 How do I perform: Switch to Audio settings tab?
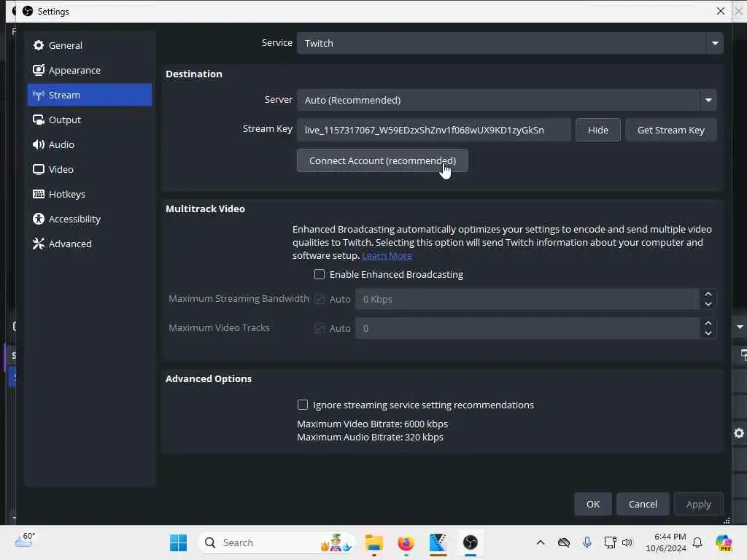(90, 144)
